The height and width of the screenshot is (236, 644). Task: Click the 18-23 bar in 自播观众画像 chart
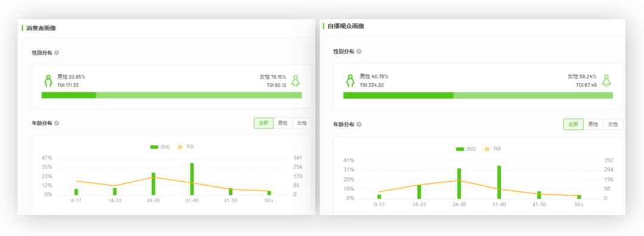[419, 192]
